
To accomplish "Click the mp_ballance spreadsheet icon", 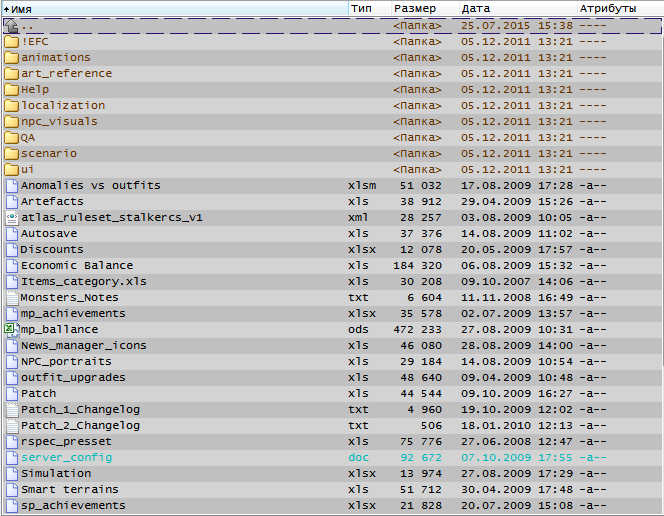I will point(11,330).
